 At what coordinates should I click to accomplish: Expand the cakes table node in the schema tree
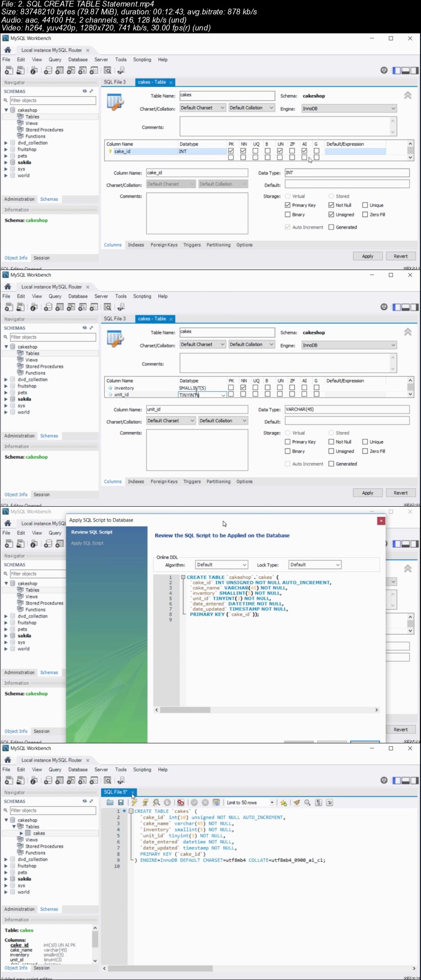coord(21,833)
